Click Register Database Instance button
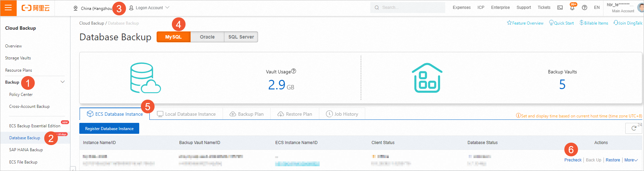 [109, 129]
